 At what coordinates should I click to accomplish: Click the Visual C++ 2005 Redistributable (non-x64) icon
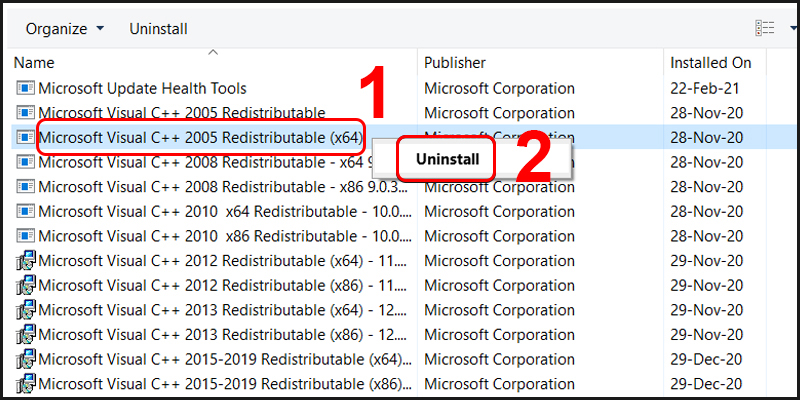click(x=26, y=113)
